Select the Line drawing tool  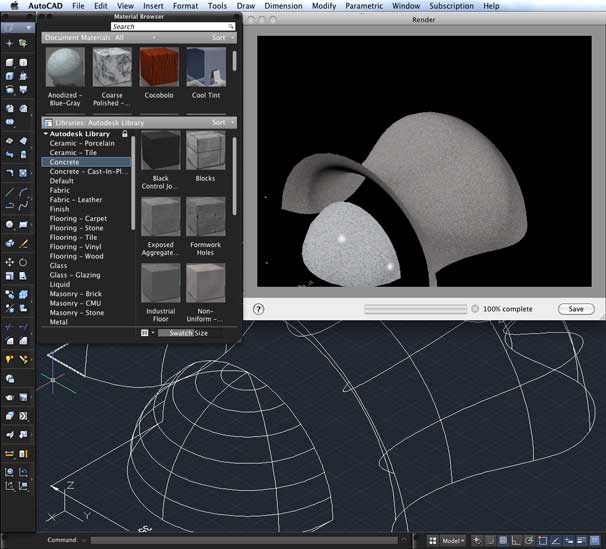pos(10,192)
